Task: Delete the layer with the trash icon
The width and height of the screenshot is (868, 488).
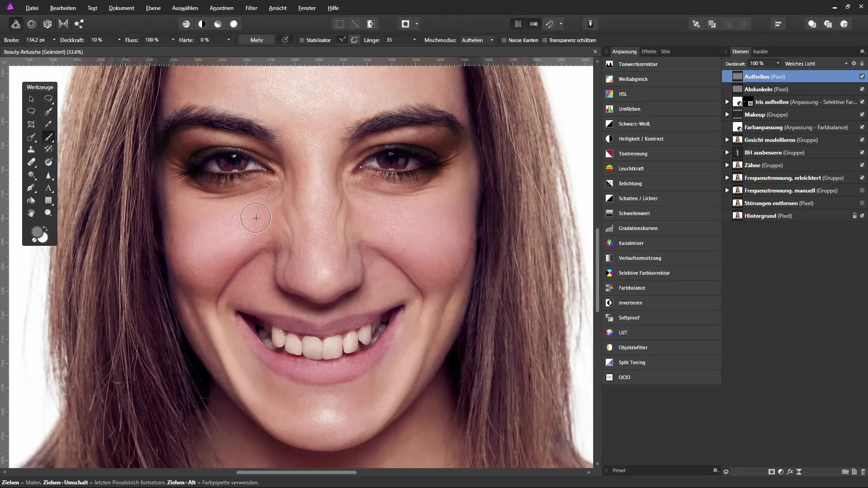Action: [863, 471]
